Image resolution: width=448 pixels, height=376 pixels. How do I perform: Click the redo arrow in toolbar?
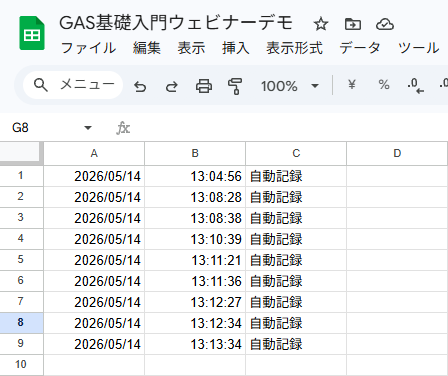pos(172,86)
